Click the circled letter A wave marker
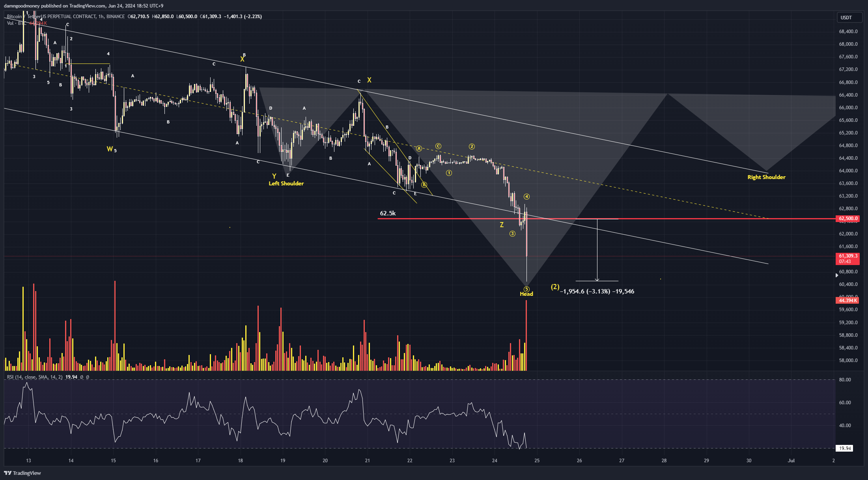 (x=419, y=148)
